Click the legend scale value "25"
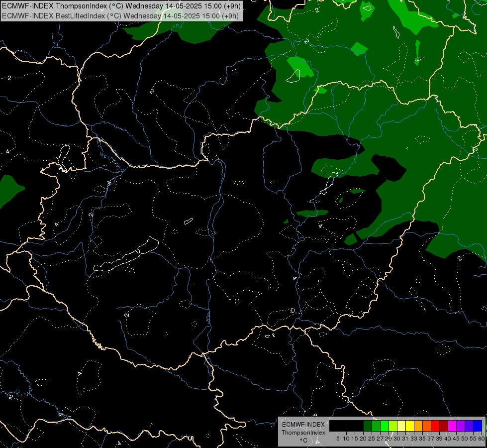Screen dimensions: 487x448 [372, 439]
